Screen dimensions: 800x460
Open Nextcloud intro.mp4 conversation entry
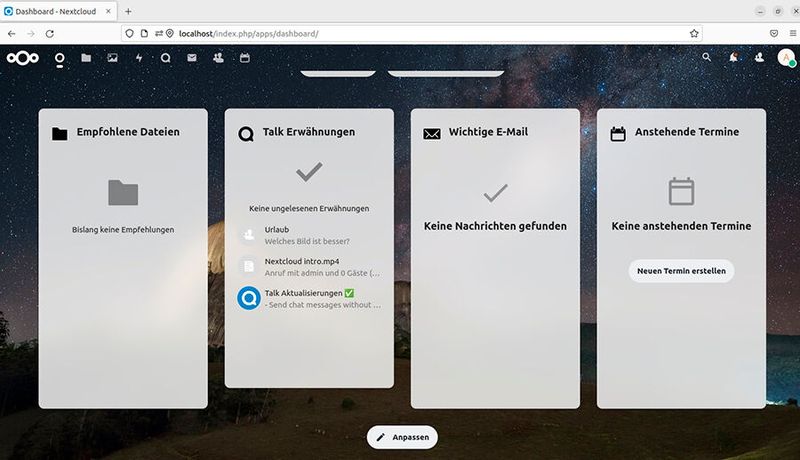coord(309,267)
